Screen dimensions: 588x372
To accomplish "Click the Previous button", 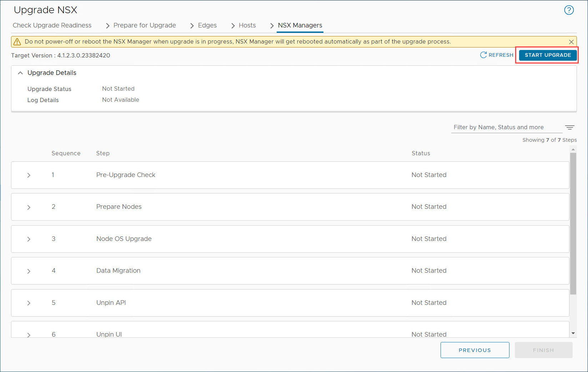I will point(474,350).
